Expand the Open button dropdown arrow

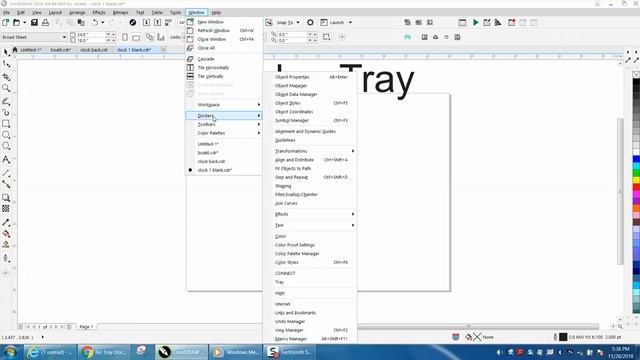click(x=24, y=22)
